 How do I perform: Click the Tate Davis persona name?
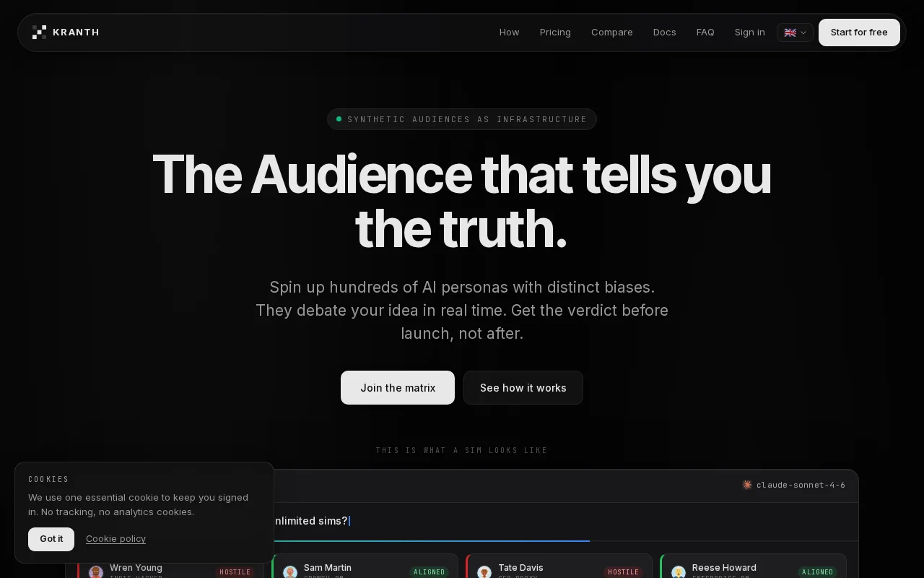tap(520, 568)
